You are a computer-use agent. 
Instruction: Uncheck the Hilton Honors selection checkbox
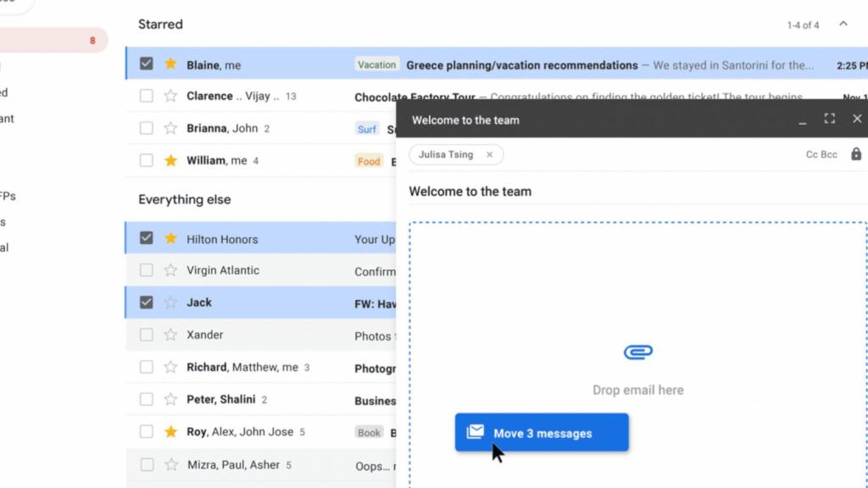tap(146, 238)
